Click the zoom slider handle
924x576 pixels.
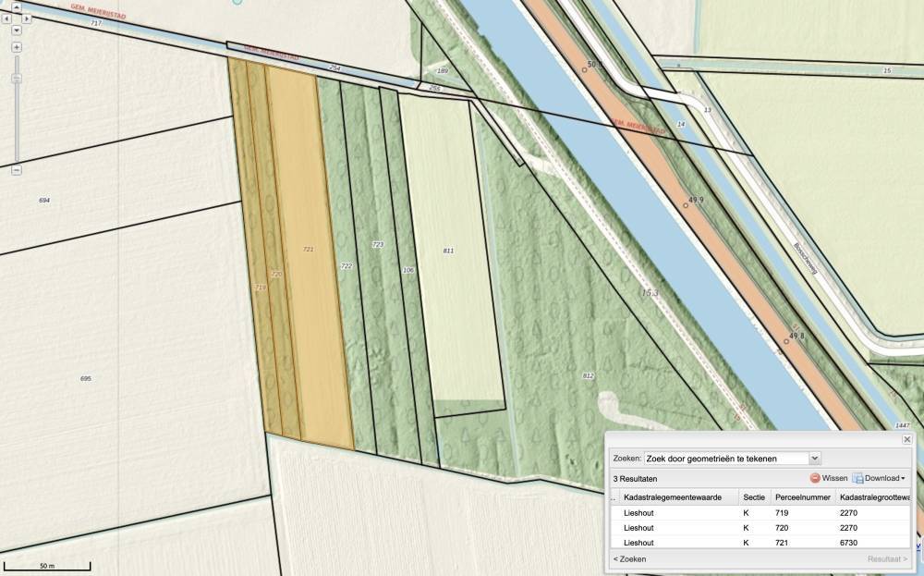click(x=17, y=80)
